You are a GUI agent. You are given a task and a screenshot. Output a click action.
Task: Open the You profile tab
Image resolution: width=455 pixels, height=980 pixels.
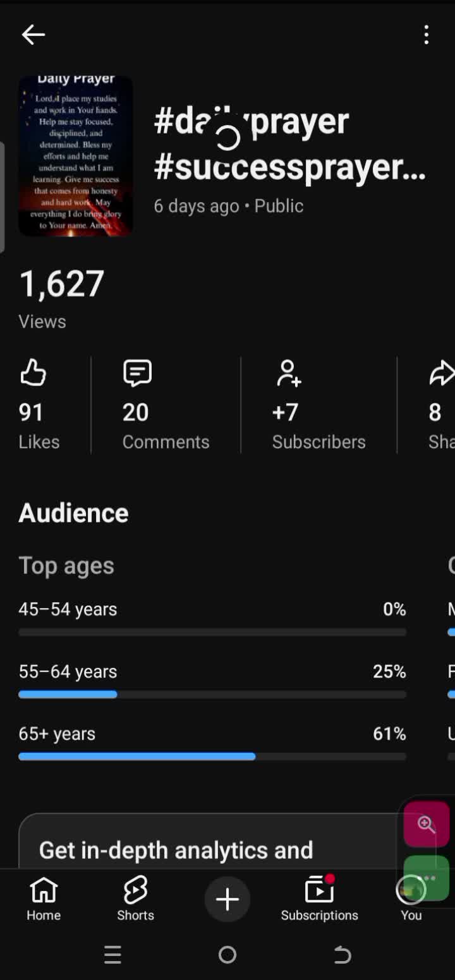point(411,898)
